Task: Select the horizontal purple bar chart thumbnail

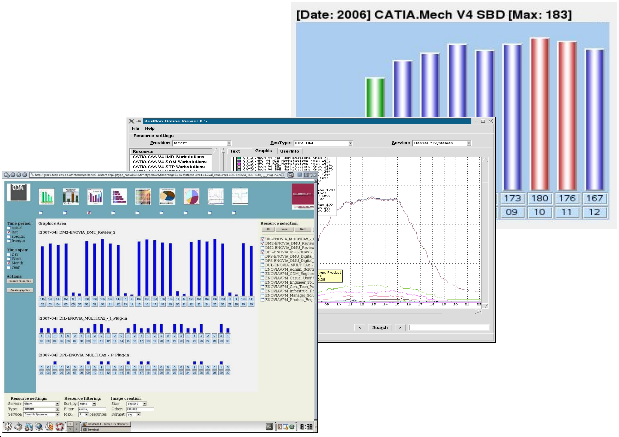Action: pos(119,196)
